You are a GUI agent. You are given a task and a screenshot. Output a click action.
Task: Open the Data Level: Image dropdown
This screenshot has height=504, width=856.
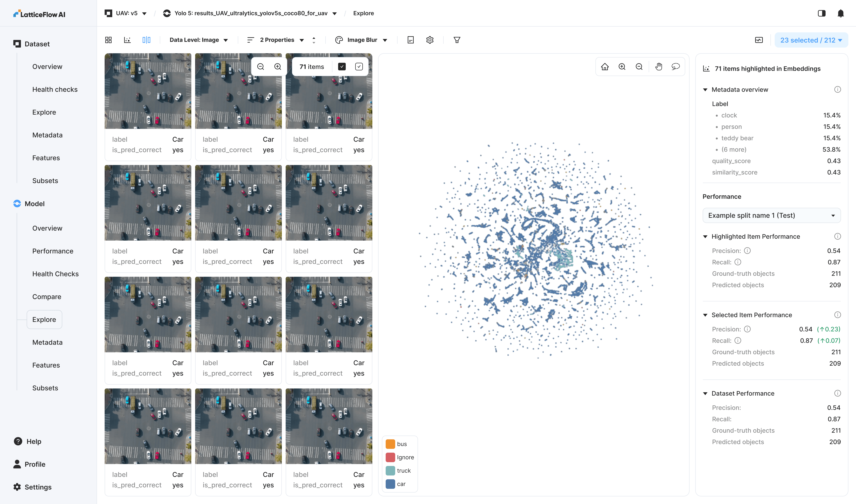pyautogui.click(x=198, y=40)
